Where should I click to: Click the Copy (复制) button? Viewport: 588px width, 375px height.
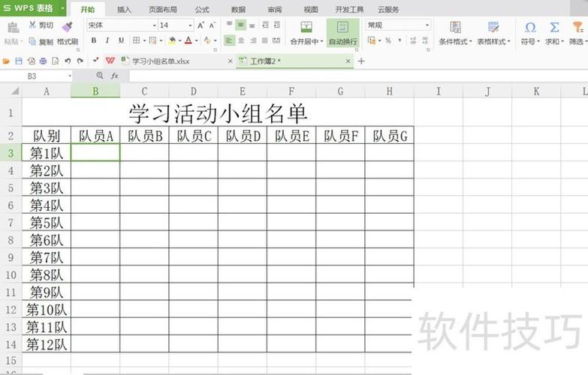tap(41, 41)
